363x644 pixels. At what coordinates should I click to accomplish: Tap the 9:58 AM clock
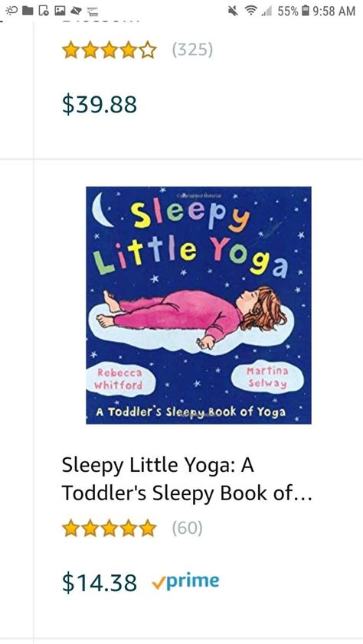[x=333, y=11]
